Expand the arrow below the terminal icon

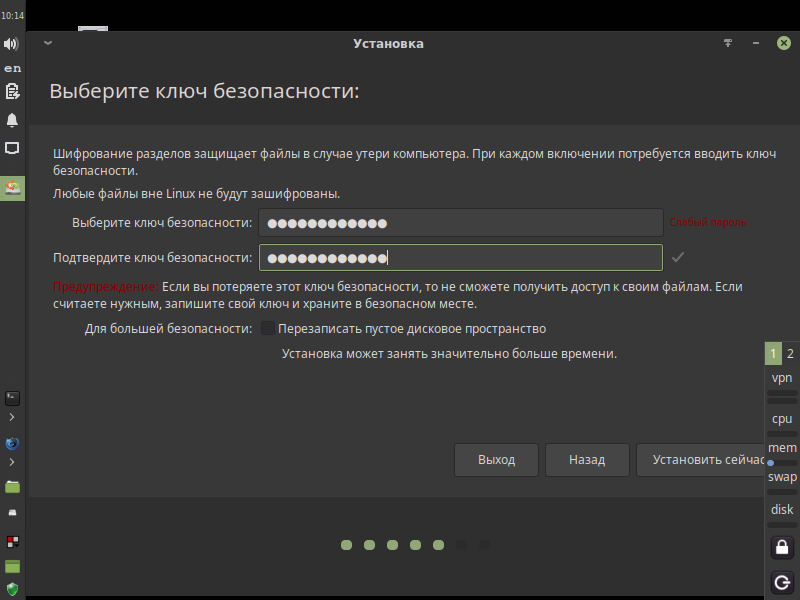(x=12, y=417)
